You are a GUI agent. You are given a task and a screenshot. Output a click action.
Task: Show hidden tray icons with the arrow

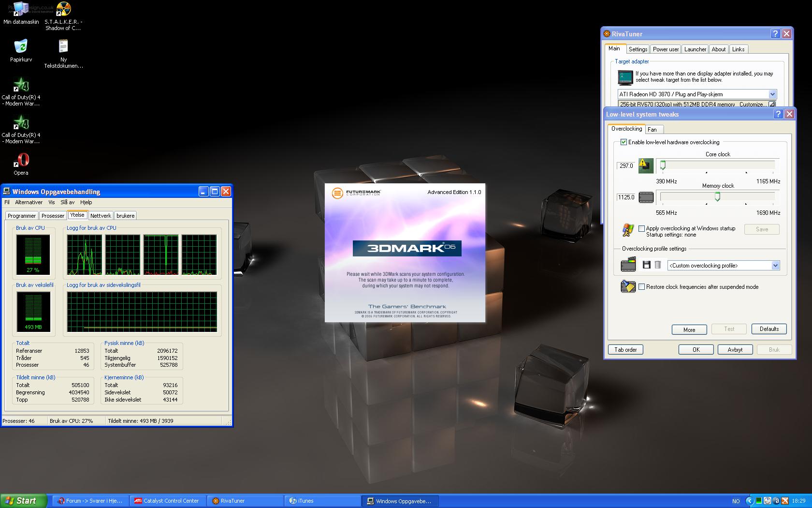click(x=750, y=501)
